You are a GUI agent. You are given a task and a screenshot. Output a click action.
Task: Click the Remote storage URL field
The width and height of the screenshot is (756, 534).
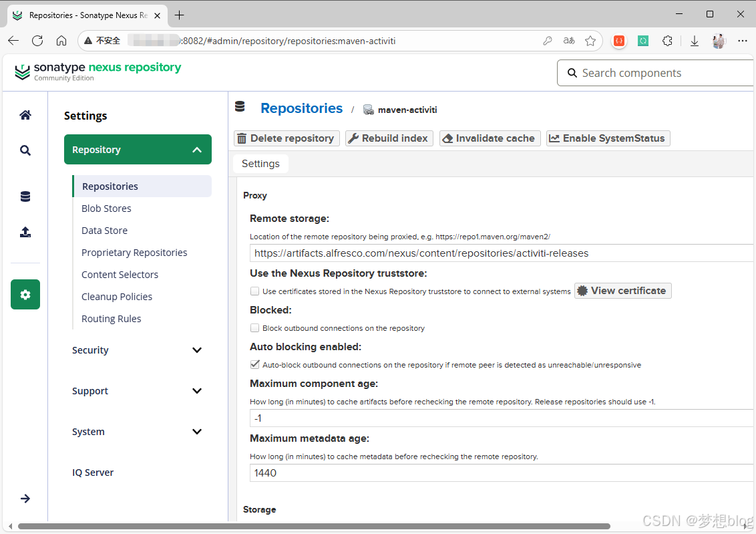(x=502, y=253)
